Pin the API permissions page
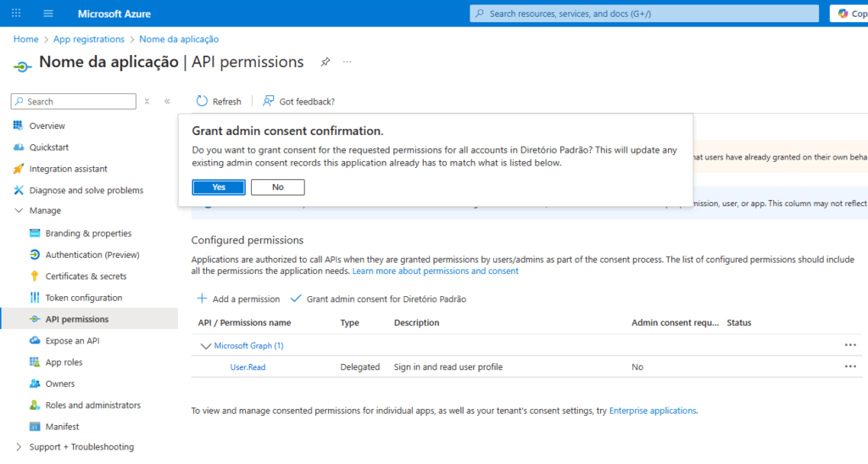This screenshot has width=868, height=464. [325, 62]
